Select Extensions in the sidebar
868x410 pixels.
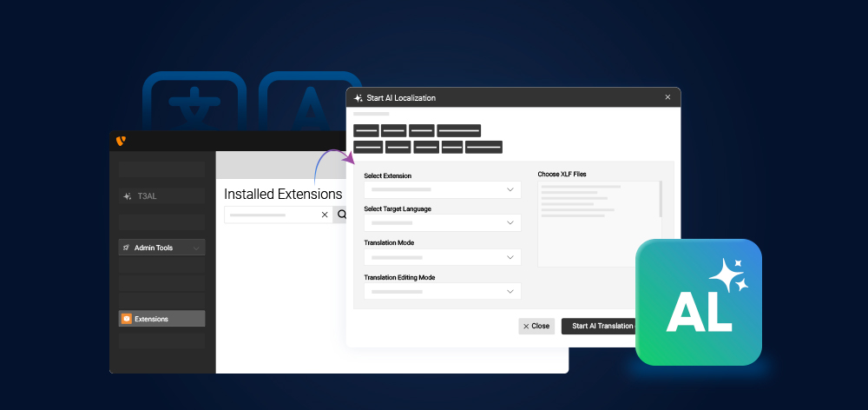pos(161,319)
